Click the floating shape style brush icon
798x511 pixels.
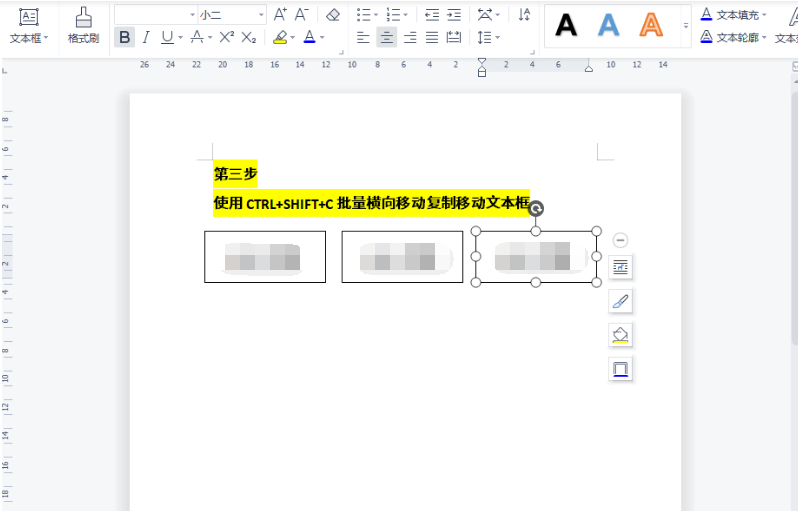620,301
